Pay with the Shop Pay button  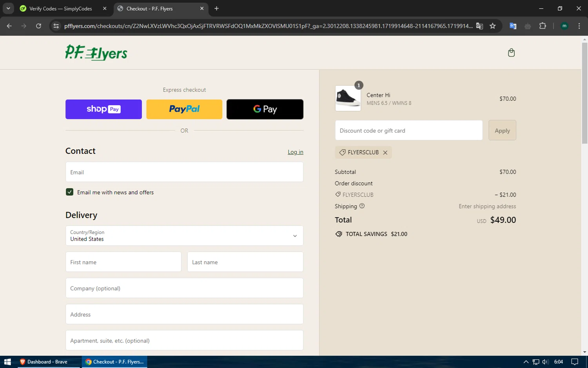tap(103, 109)
